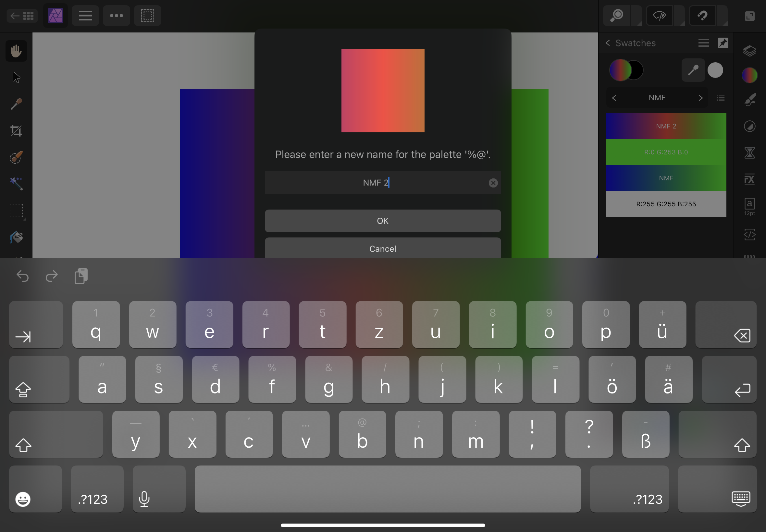Select the Hand tool in the left toolbar
Screen dimensions: 766x532
(16, 51)
